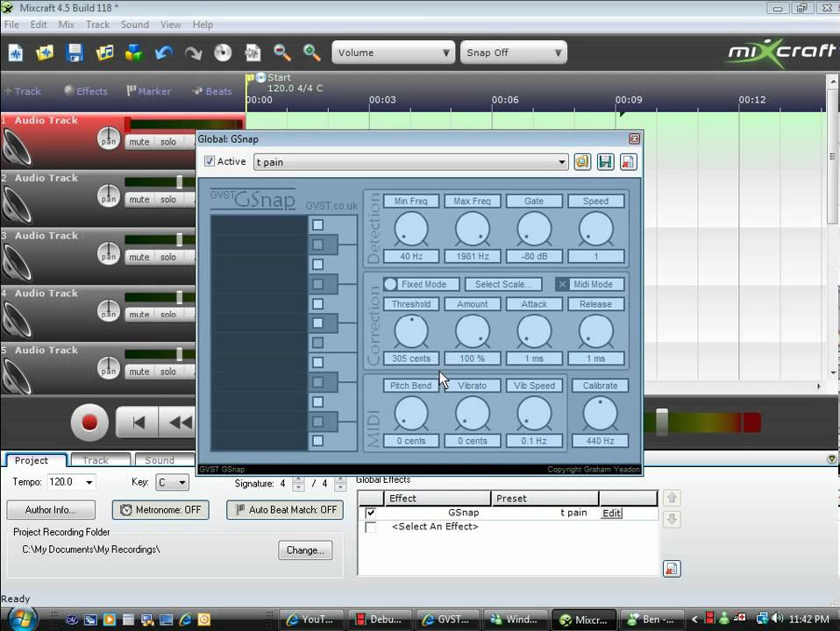Click Signature denominator stepper arrows
Image resolution: width=840 pixels, height=631 pixels.
point(340,484)
